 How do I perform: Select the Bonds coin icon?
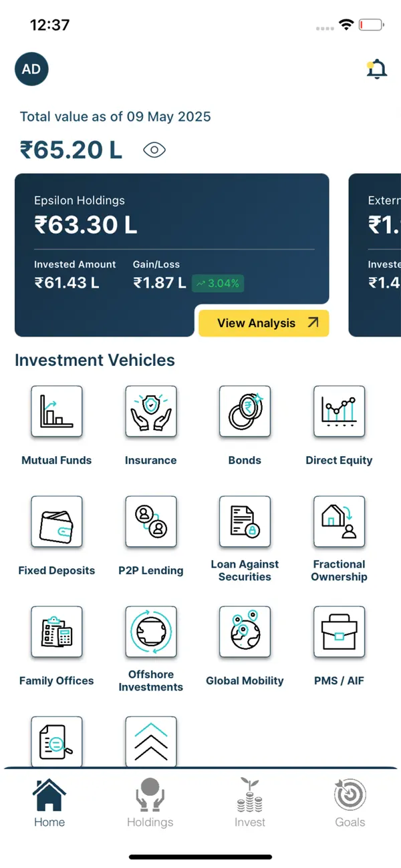[x=245, y=411]
